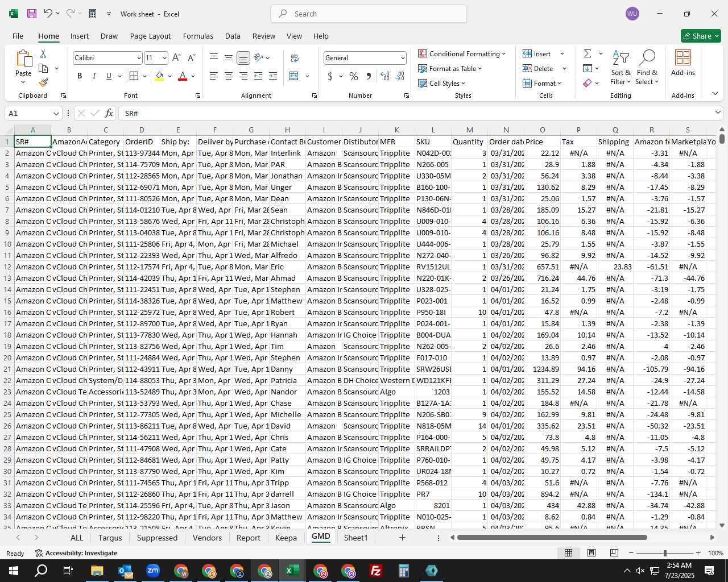728x582 pixels.
Task: Click the Decrease Indent icon
Action: pyautogui.click(x=258, y=76)
